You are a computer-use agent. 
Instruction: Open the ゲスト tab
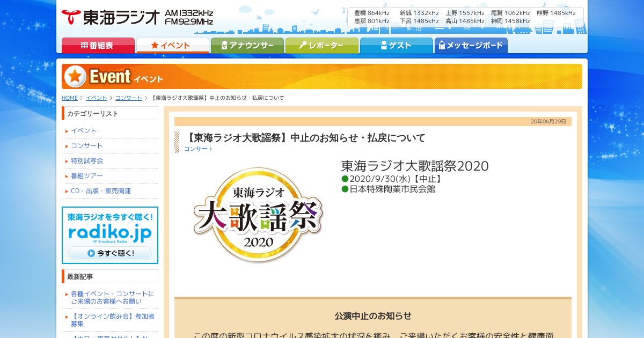tap(397, 46)
